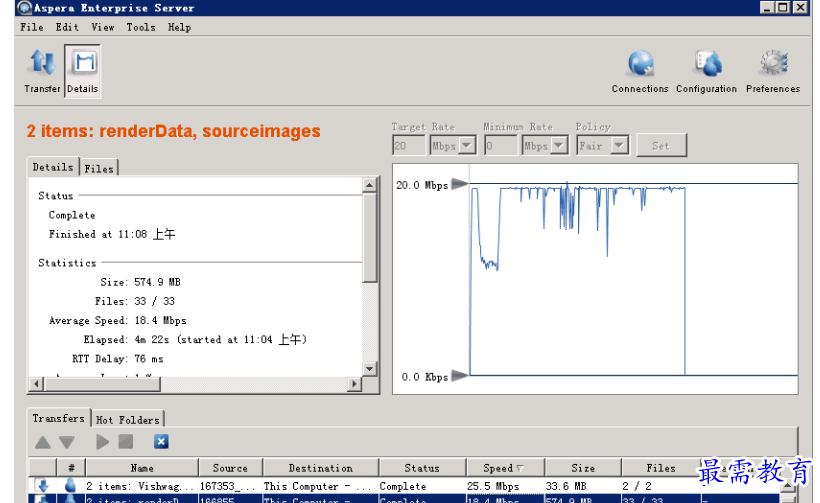
Task: Sort transfers by the Size column header
Action: pos(583,468)
